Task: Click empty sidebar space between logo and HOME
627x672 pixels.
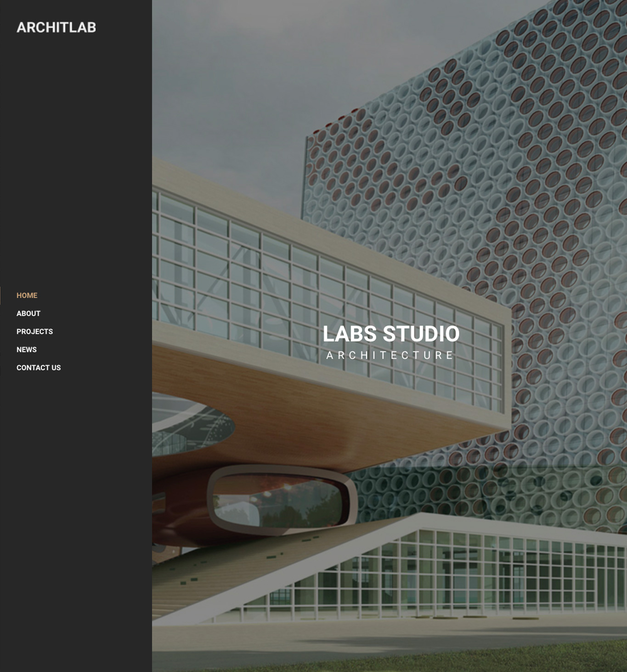Action: coord(76,161)
